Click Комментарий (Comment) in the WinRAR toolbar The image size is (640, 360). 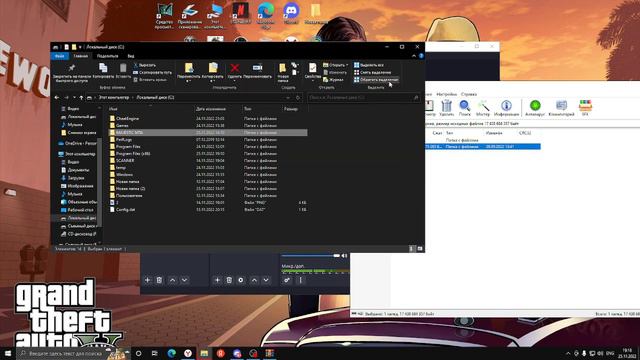pyautogui.click(x=562, y=108)
